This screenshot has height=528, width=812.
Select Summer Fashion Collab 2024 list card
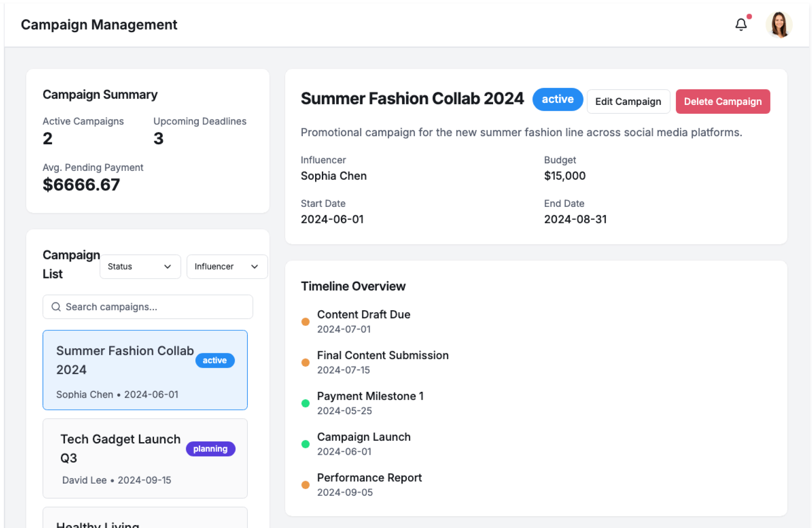pos(145,370)
